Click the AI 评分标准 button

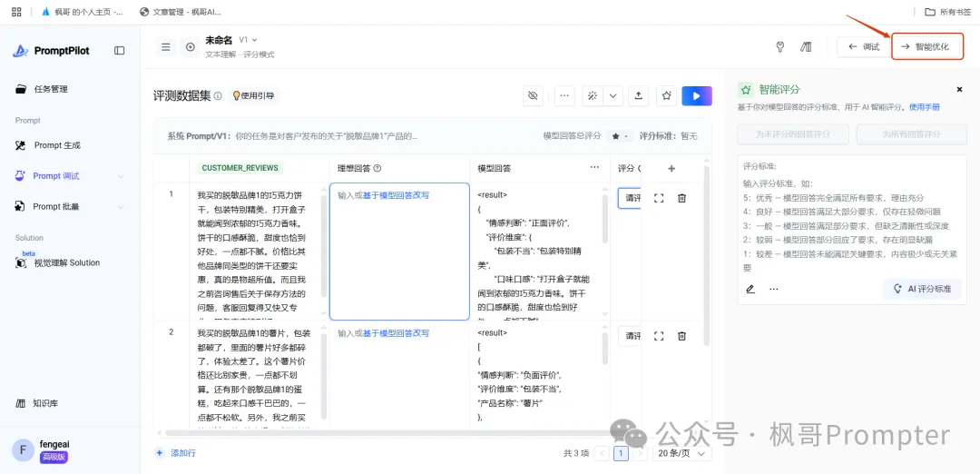tap(922, 289)
